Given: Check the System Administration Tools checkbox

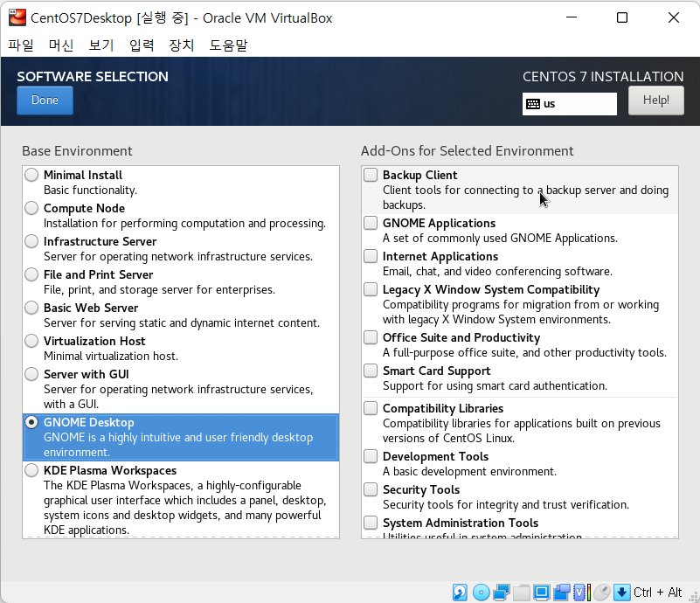Looking at the screenshot, I should [x=371, y=523].
